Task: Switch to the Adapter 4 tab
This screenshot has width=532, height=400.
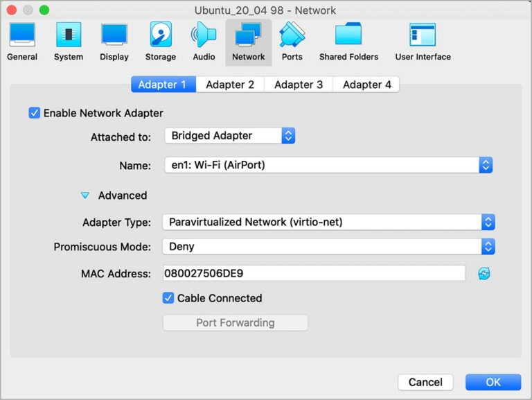Action: coord(366,85)
